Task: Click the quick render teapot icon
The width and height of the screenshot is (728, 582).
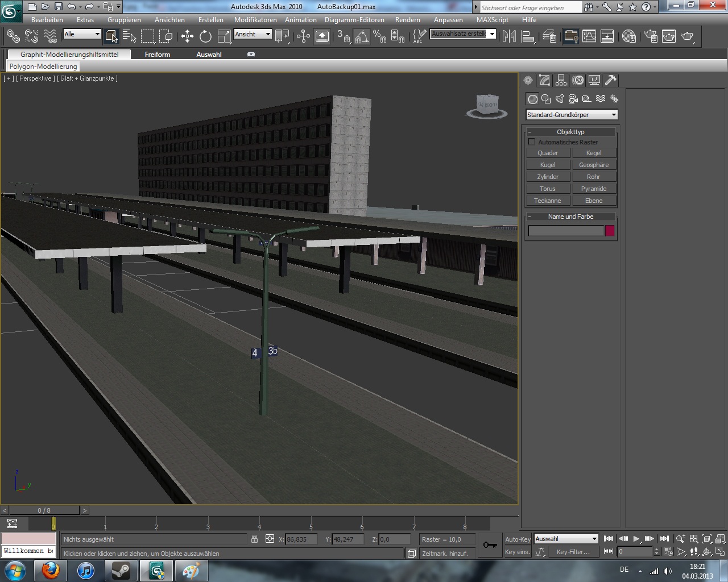Action: click(687, 36)
